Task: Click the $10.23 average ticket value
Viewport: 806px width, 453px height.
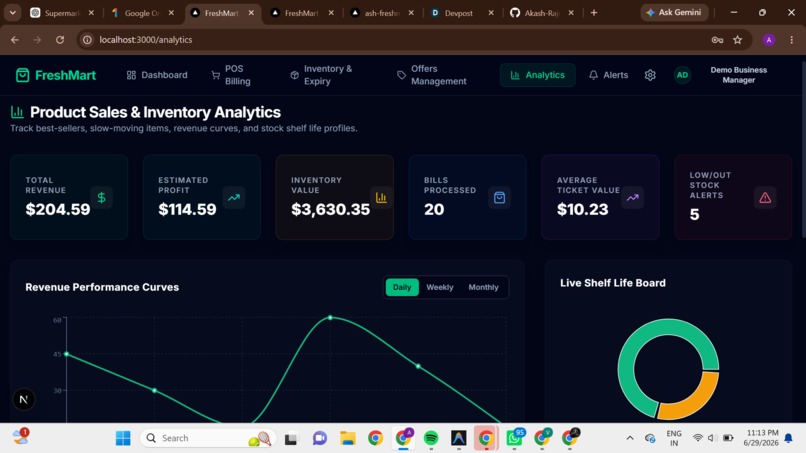Action: 582,209
